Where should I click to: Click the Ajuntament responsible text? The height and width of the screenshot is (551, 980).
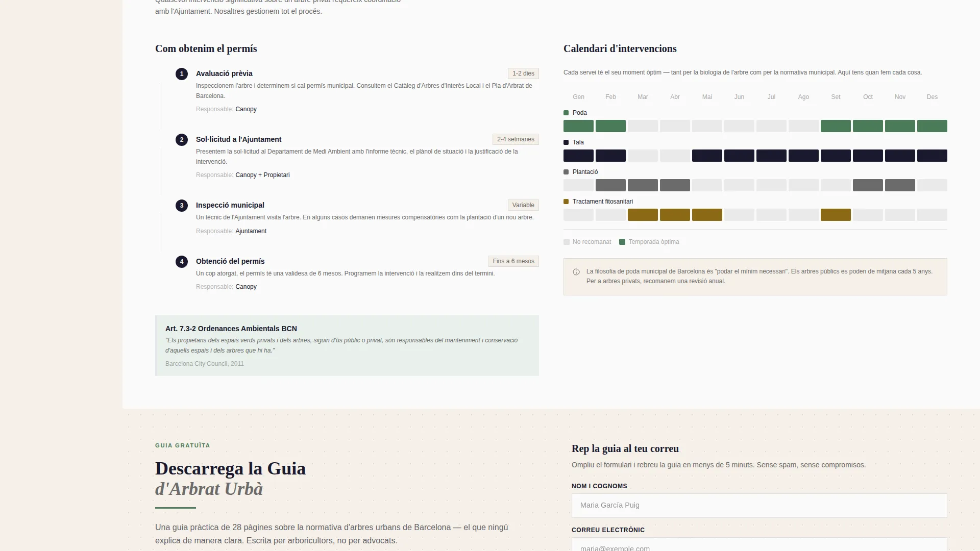click(251, 231)
